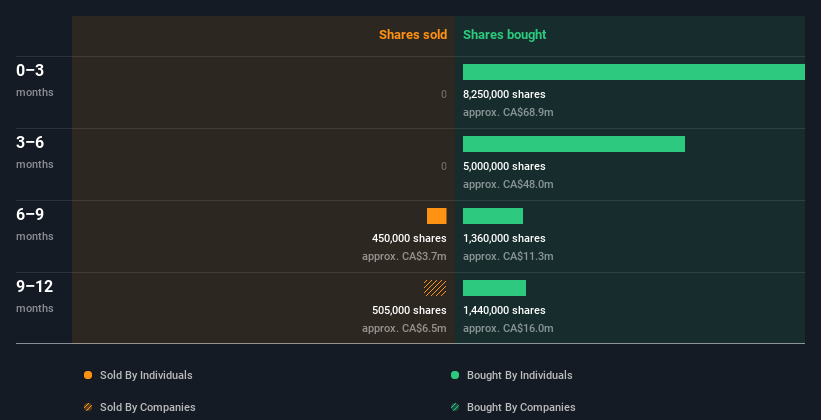The width and height of the screenshot is (821, 420).
Task: Click the 6–9 months green bought bar
Action: [x=492, y=216]
